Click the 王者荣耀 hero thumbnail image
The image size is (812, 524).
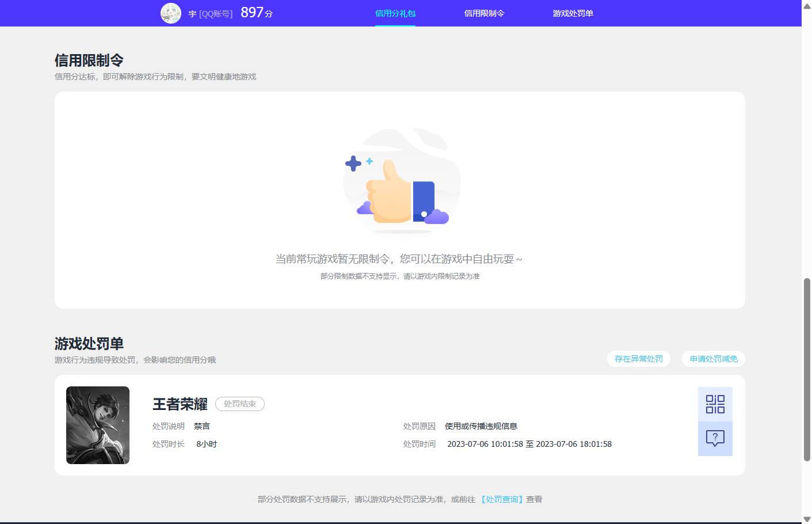coord(98,425)
